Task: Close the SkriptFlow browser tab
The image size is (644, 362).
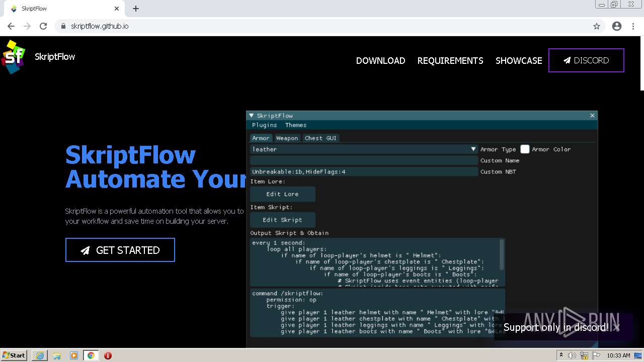Action: pyautogui.click(x=117, y=9)
